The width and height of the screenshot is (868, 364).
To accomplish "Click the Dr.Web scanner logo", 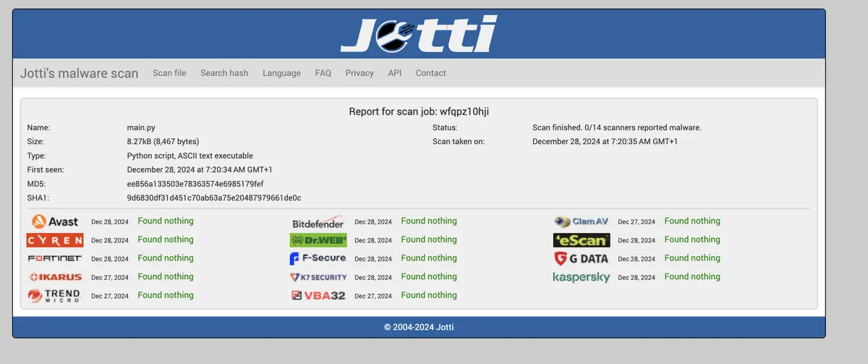I will click(318, 240).
